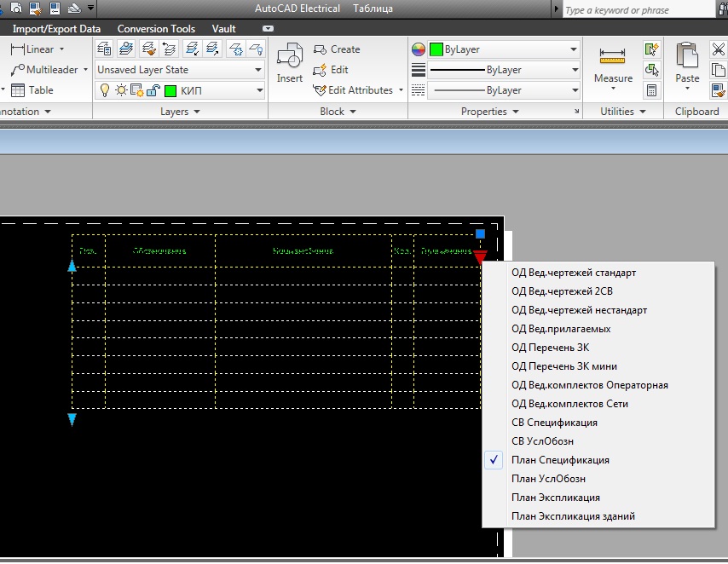
Task: Click Create block button
Action: coord(337,49)
